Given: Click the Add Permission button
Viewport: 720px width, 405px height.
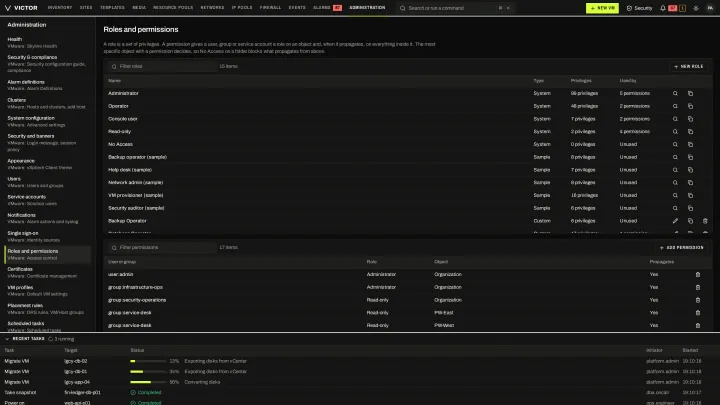Looking at the screenshot, I should [x=681, y=248].
